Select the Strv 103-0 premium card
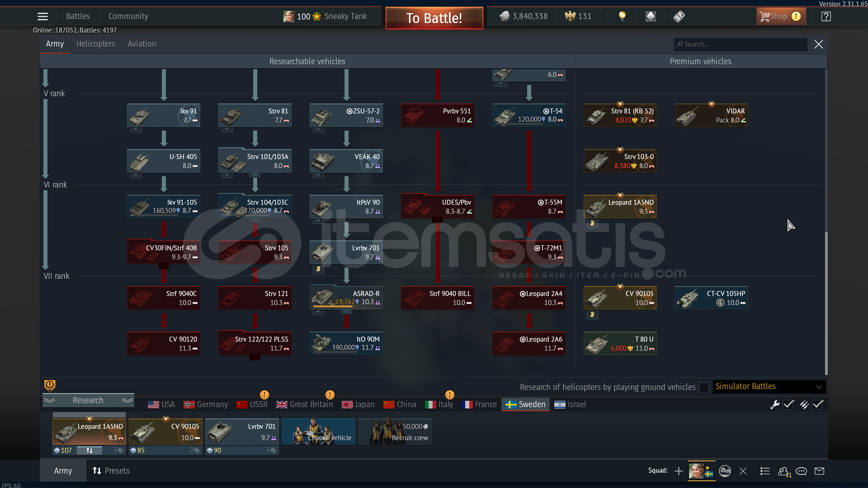Screen dimensions: 868x488 pos(620,161)
